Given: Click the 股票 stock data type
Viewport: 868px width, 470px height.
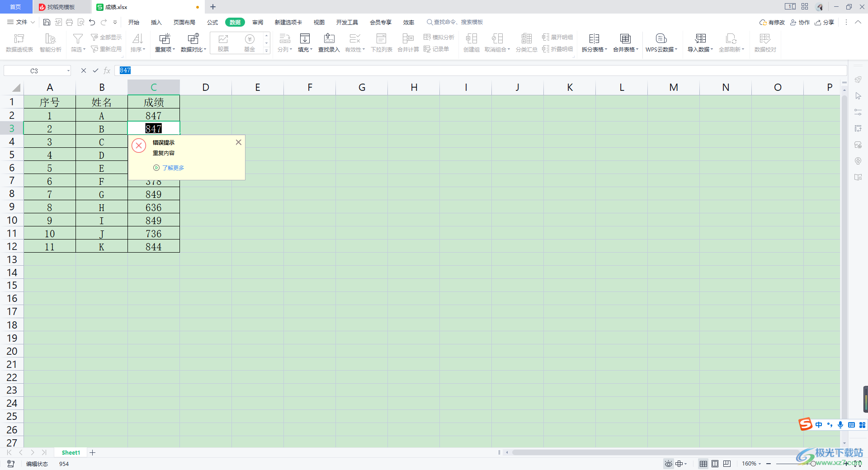Looking at the screenshot, I should pos(223,43).
